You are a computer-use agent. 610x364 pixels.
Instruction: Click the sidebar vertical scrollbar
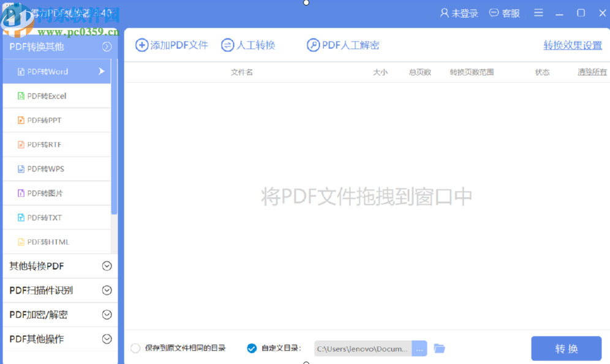pos(115,136)
